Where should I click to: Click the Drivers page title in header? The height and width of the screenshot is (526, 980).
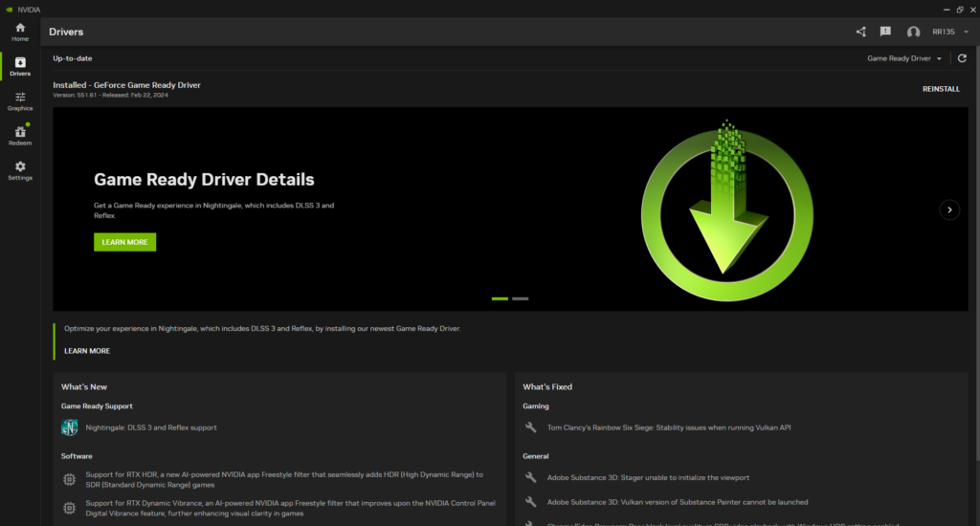click(x=66, y=32)
